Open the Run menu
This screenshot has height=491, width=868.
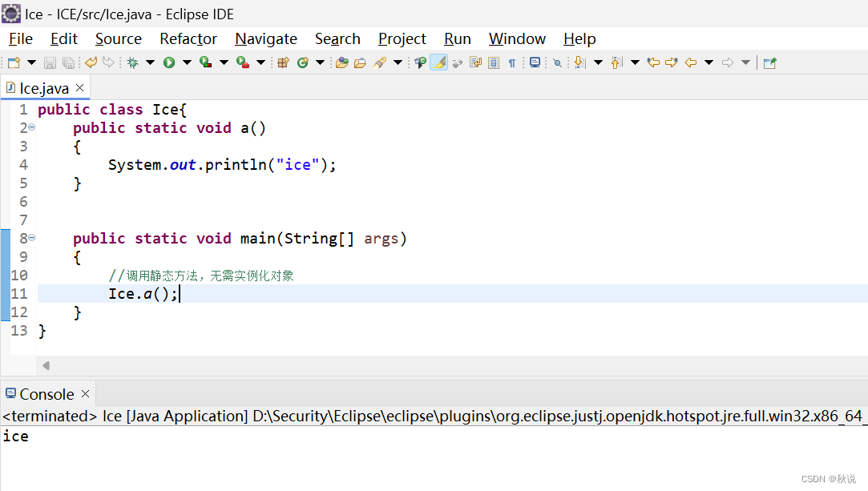pyautogui.click(x=458, y=38)
